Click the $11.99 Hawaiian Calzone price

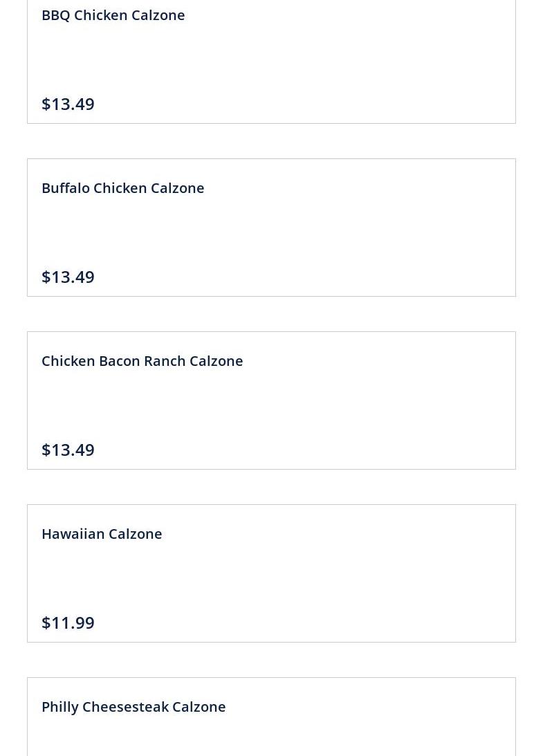[68, 623]
